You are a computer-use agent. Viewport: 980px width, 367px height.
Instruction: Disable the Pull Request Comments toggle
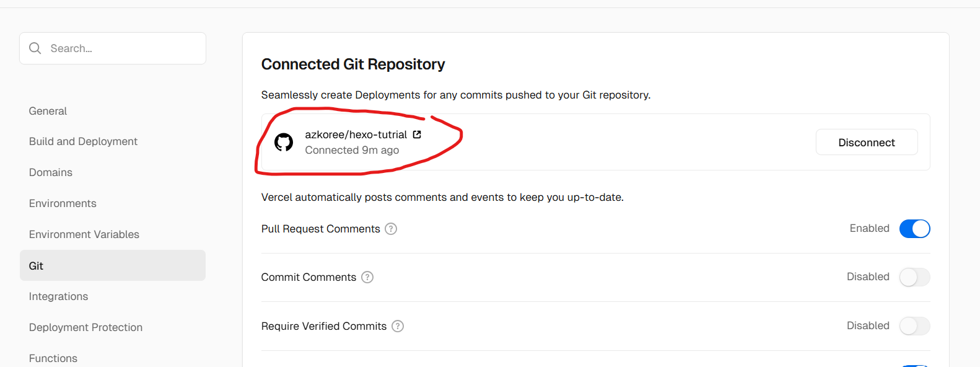pos(914,229)
